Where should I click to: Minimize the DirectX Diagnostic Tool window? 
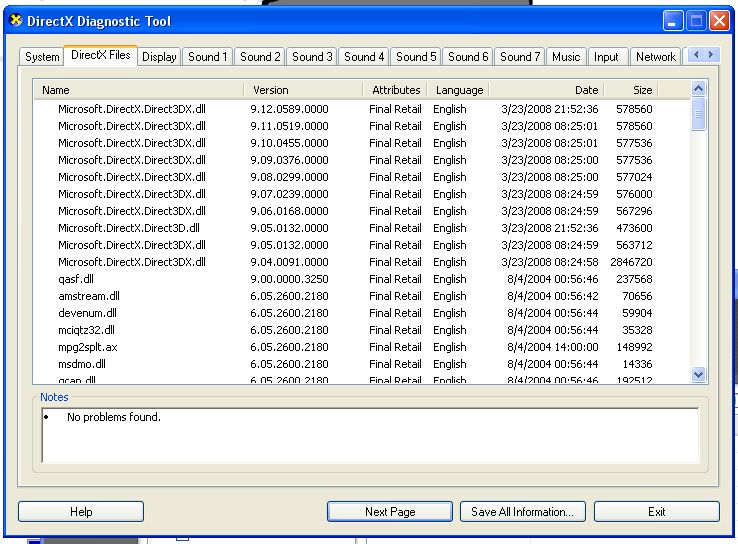[673, 20]
